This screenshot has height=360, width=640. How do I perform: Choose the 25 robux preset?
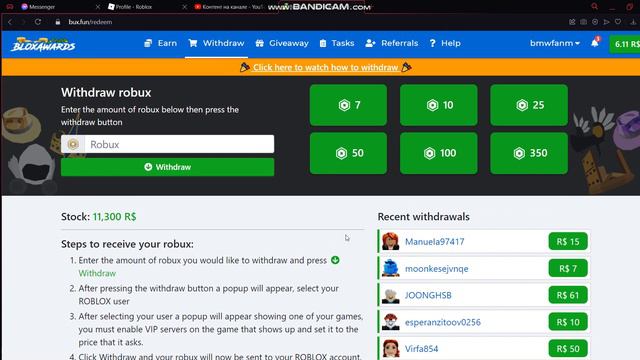click(x=529, y=105)
